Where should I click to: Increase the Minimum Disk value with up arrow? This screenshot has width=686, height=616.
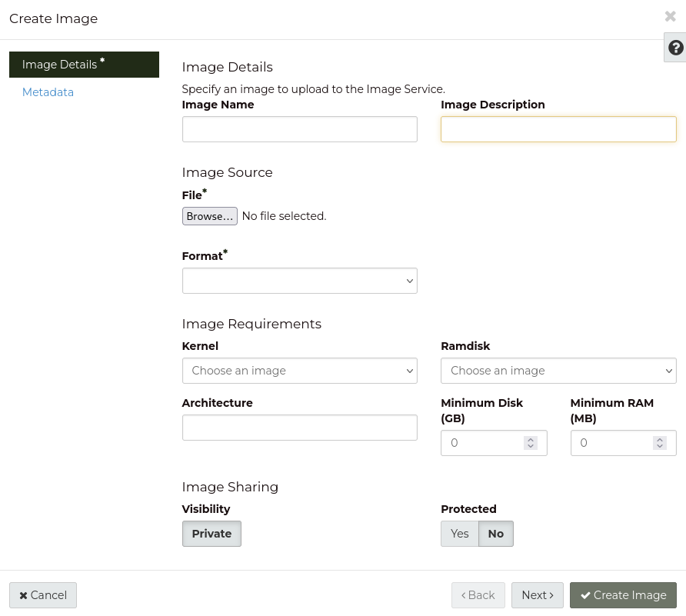530,439
